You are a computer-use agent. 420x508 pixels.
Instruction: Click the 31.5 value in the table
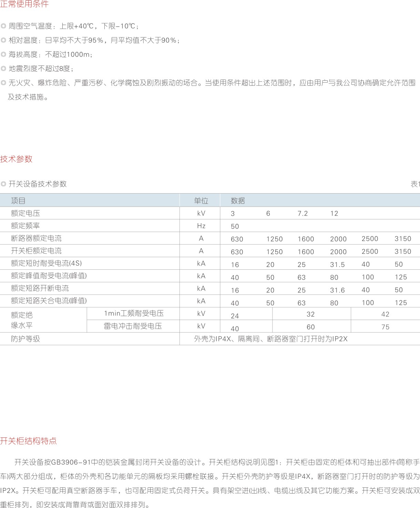tap(337, 265)
